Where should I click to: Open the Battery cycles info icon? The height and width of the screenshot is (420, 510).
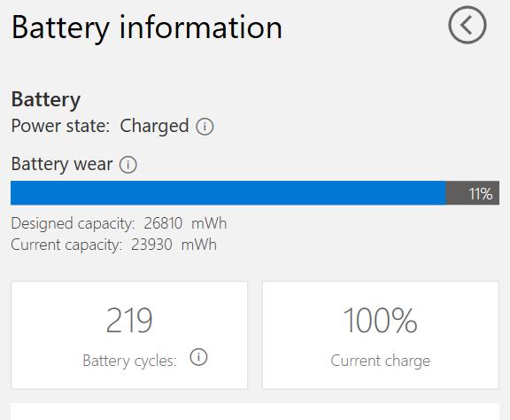pos(198,357)
